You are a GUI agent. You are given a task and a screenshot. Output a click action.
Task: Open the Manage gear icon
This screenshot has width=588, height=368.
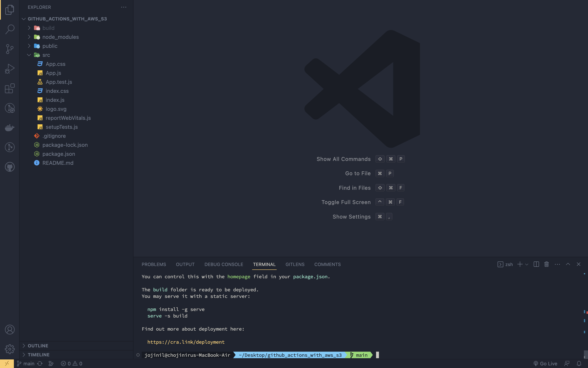pos(10,349)
